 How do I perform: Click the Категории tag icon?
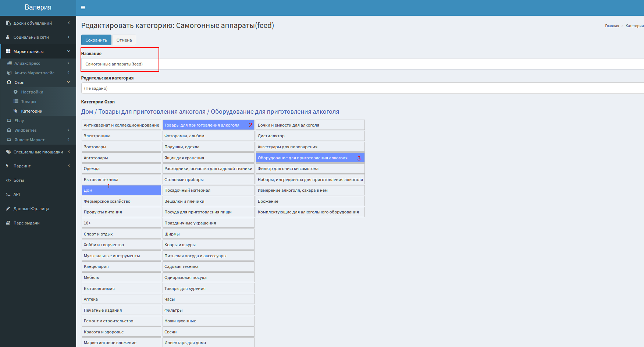click(16, 111)
